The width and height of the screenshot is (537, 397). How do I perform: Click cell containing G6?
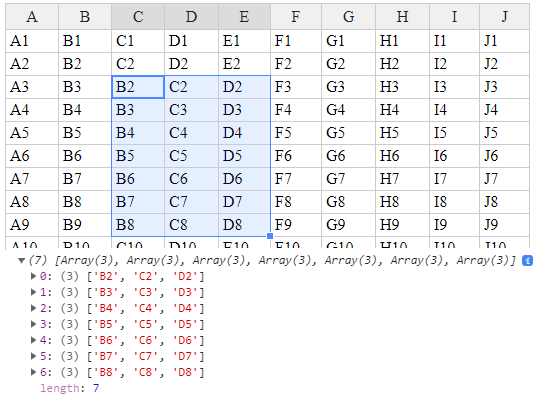(x=349, y=156)
